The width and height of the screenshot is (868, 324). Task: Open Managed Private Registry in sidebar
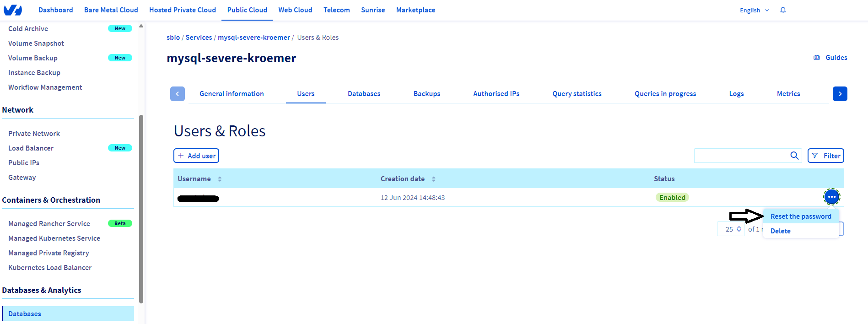(49, 253)
